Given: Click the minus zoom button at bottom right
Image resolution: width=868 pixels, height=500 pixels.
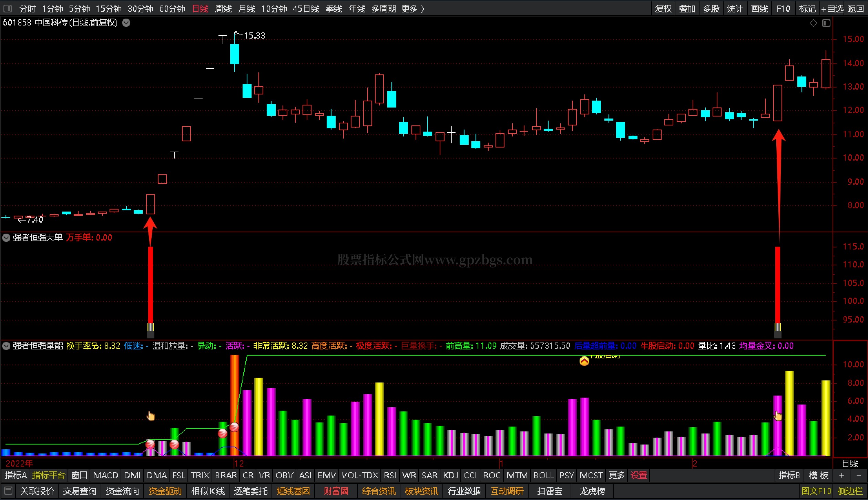Looking at the screenshot, I should (858, 476).
